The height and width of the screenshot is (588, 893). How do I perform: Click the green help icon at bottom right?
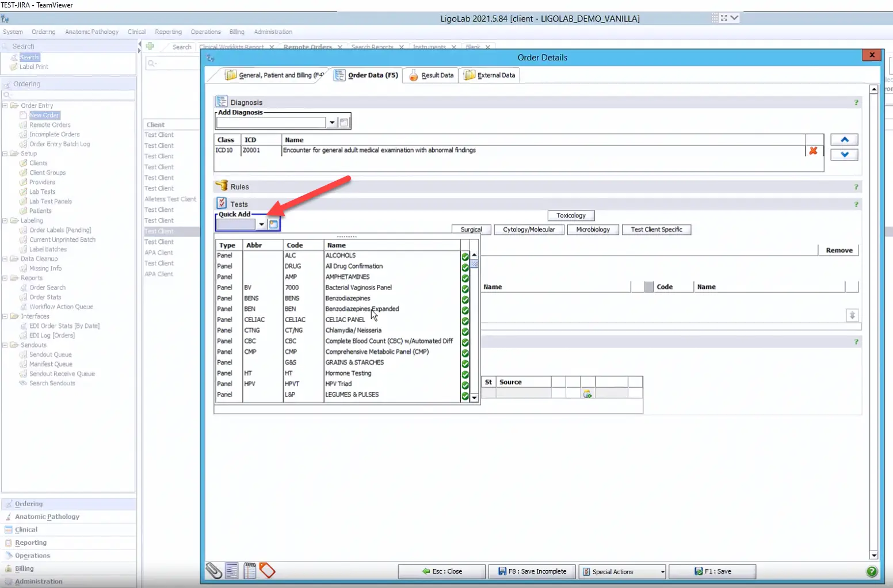[x=873, y=571]
